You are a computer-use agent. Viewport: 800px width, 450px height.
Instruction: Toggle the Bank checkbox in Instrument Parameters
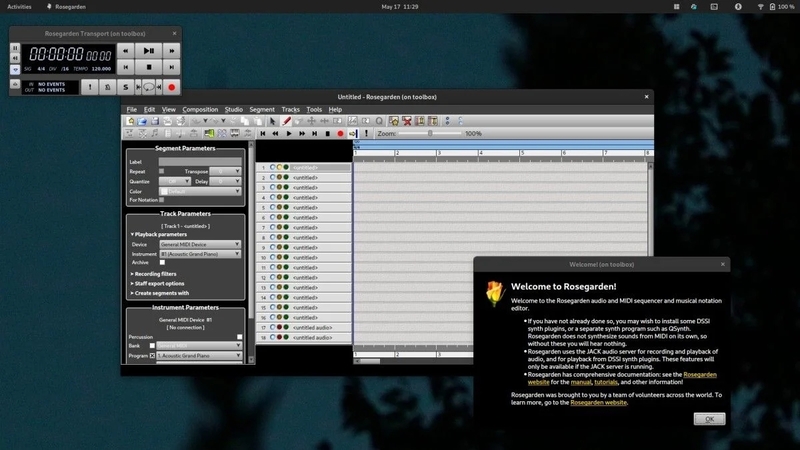click(x=152, y=345)
